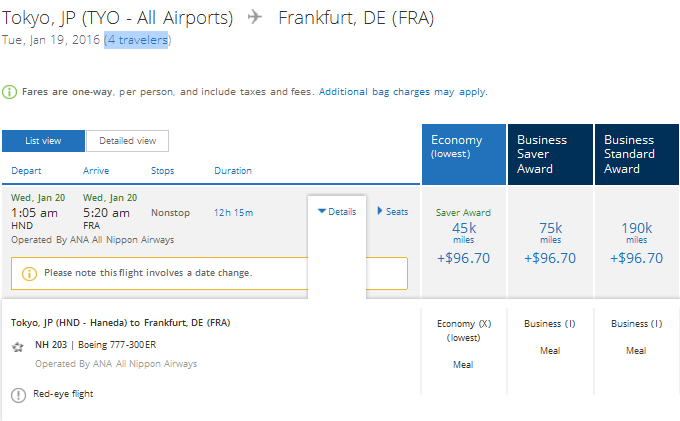
Task: Click the Business Saver Award column header
Action: click(x=550, y=154)
